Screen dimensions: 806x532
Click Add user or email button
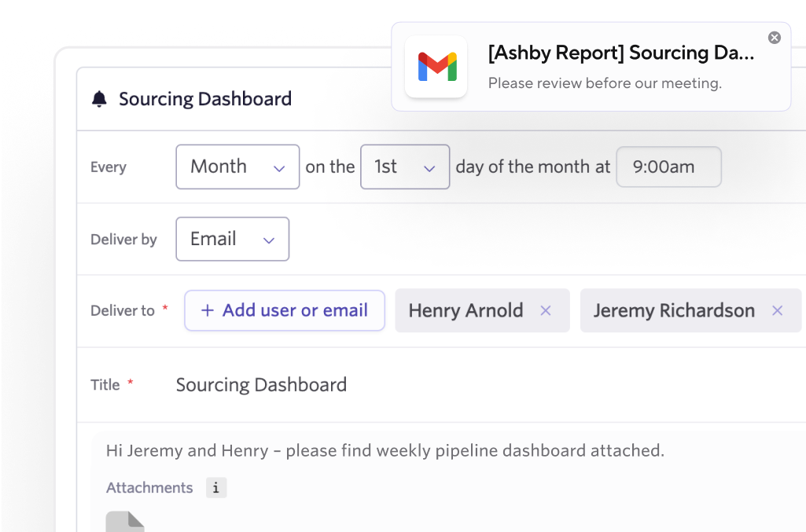285,310
